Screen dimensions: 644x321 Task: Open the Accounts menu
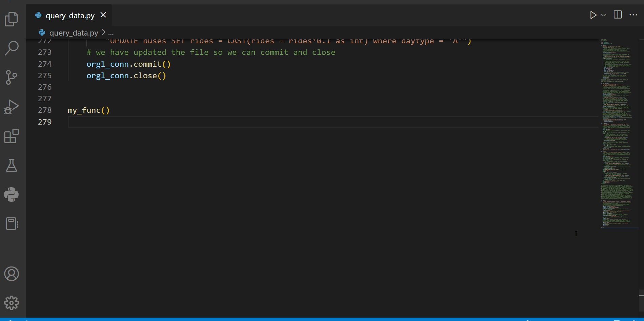point(12,274)
